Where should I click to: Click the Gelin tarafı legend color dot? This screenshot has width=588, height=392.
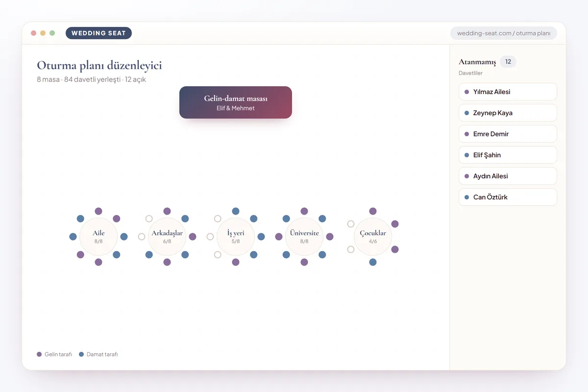39,354
